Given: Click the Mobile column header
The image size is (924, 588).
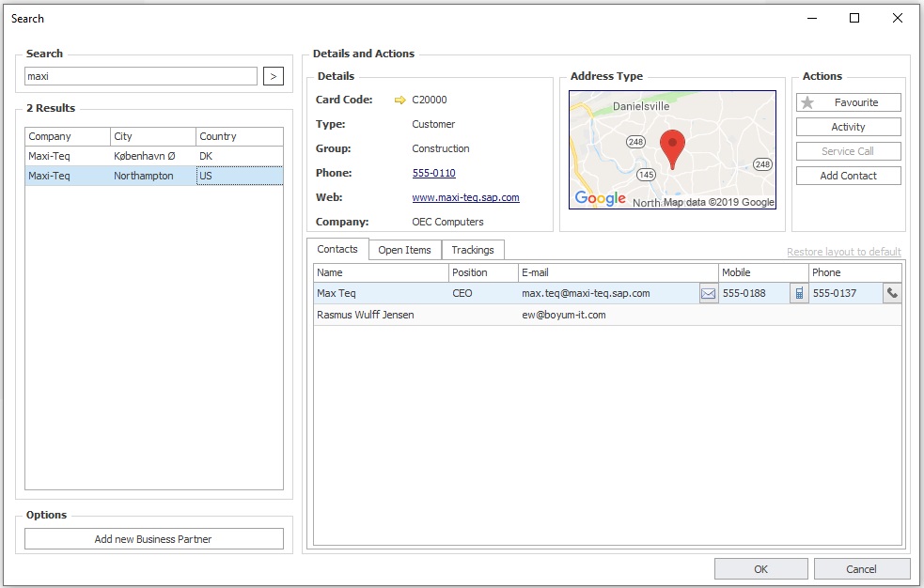Looking at the screenshot, I should [763, 272].
